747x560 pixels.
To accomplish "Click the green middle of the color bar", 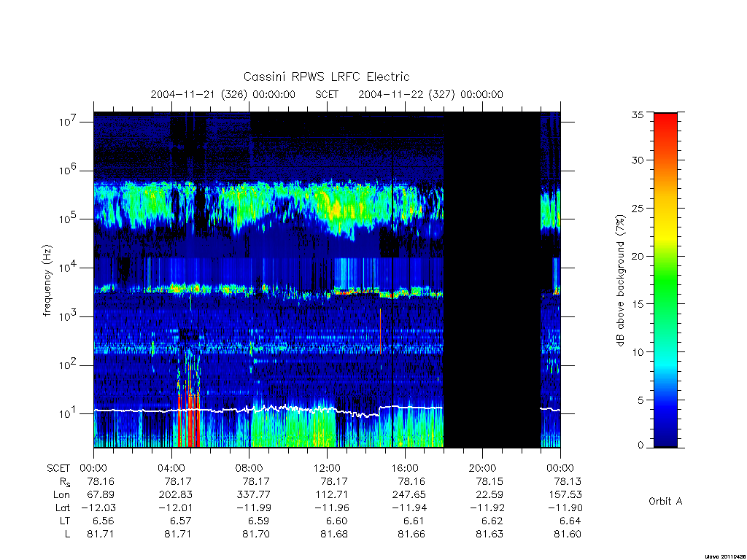I will (665, 281).
